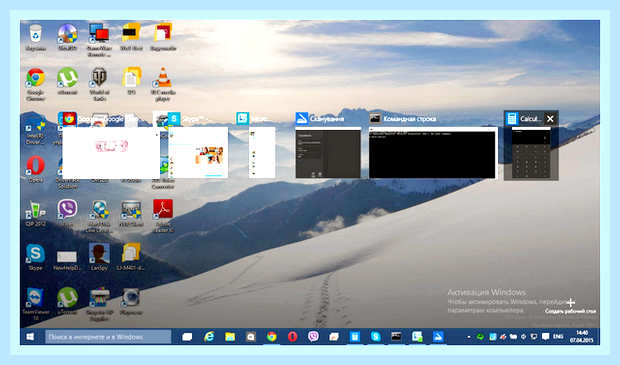Click the scanner app icon in taskbar
This screenshot has height=365, width=620.
pyautogui.click(x=438, y=337)
